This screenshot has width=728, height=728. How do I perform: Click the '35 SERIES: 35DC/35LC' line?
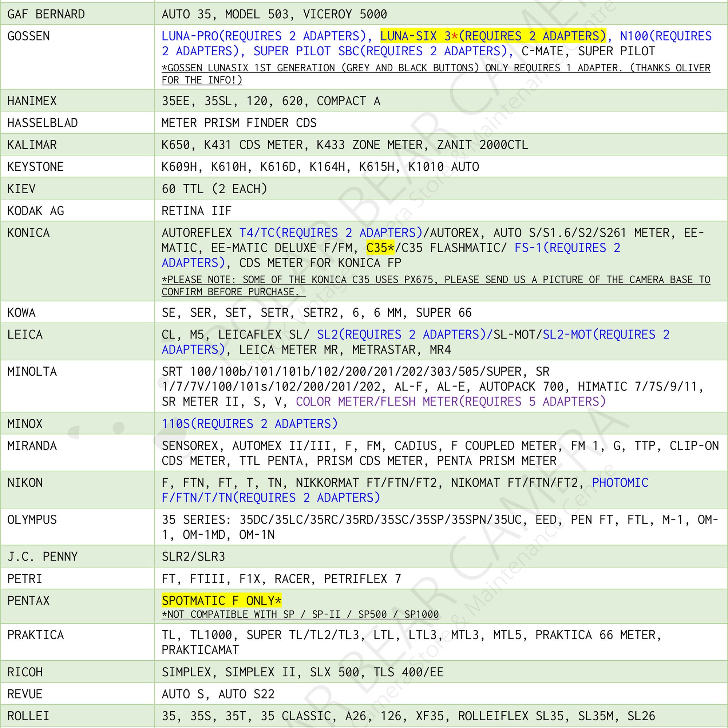point(440,520)
